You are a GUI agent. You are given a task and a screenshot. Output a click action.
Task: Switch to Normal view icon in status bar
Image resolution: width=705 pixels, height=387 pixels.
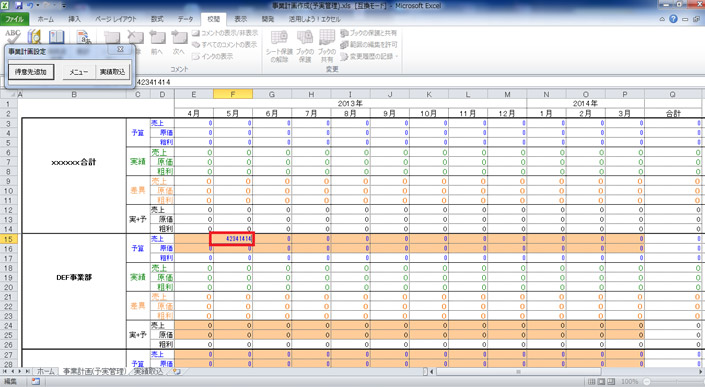(x=592, y=382)
